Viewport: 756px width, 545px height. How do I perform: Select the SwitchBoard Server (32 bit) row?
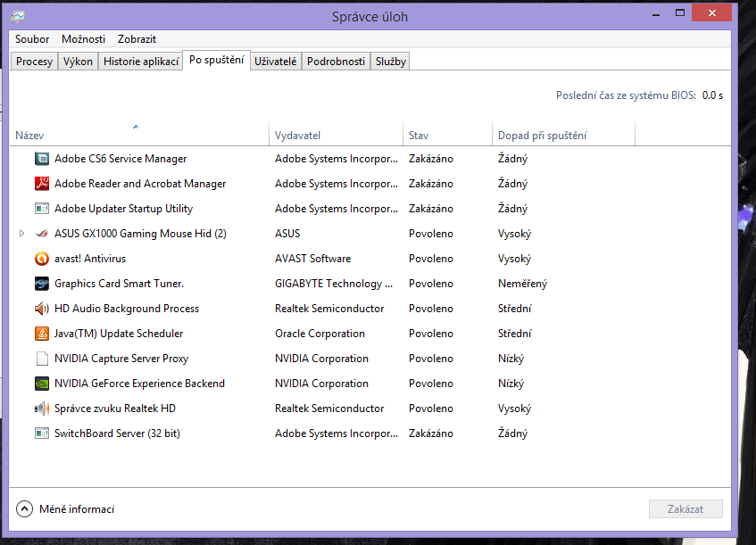pos(118,434)
